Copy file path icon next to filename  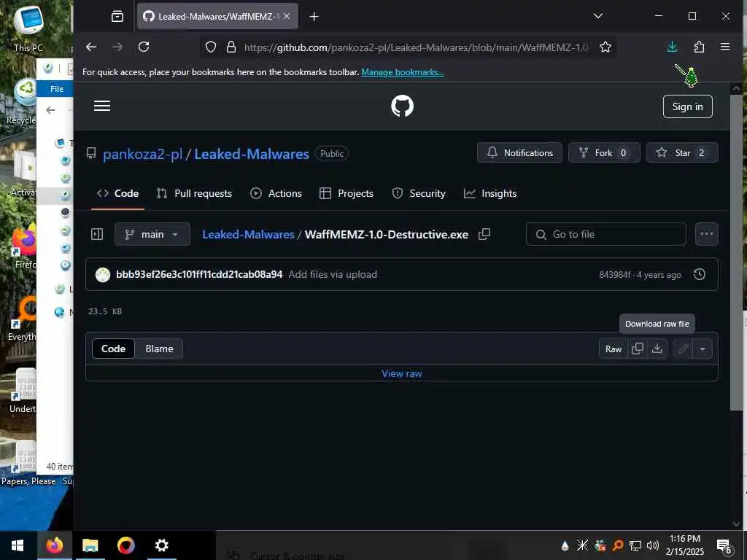click(x=484, y=234)
